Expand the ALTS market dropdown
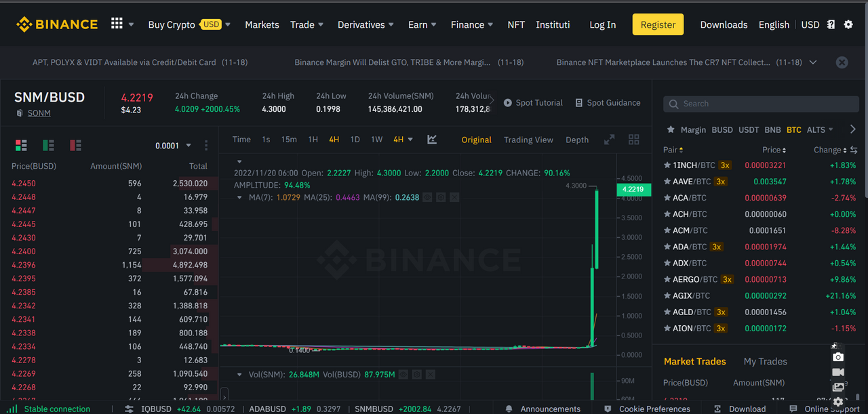Viewport: 868px width, 414px height. [x=821, y=129]
